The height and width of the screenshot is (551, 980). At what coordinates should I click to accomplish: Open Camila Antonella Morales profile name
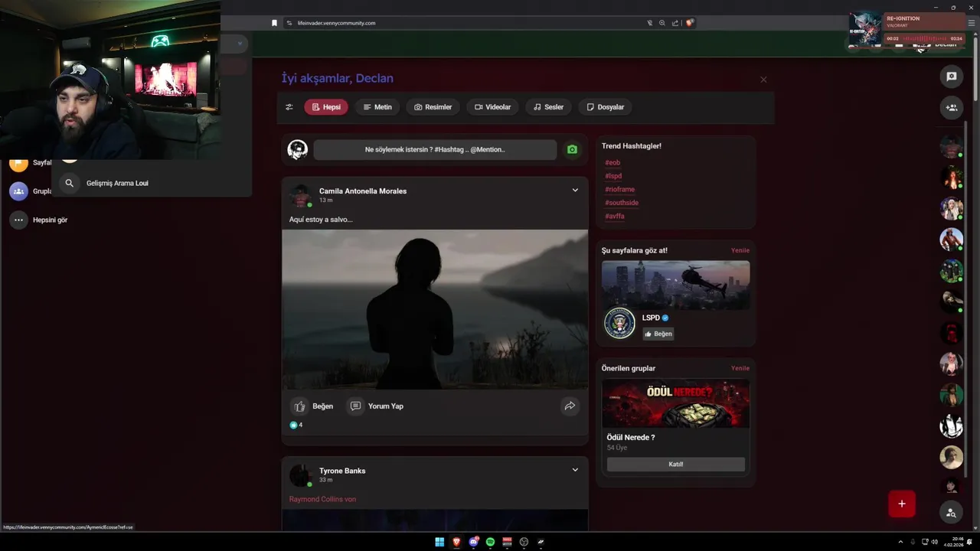pyautogui.click(x=363, y=191)
